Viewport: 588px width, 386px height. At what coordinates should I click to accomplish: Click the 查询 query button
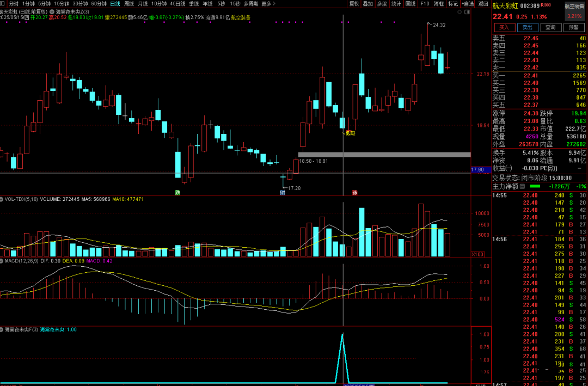coord(551,27)
